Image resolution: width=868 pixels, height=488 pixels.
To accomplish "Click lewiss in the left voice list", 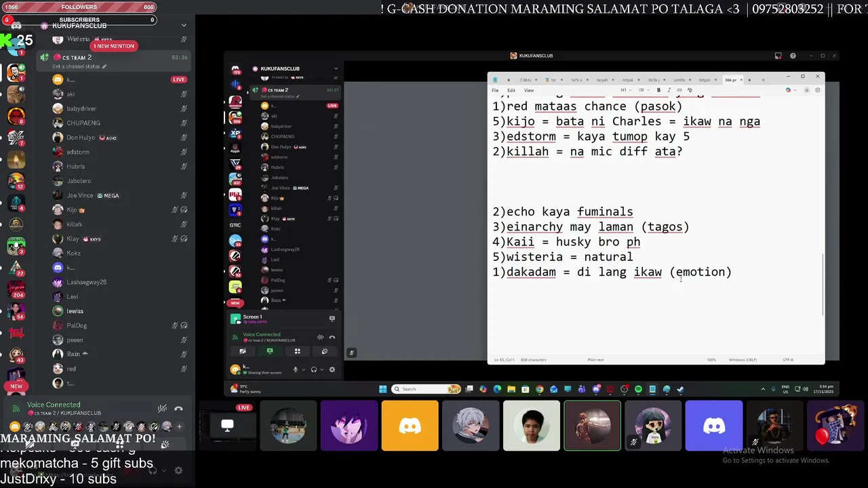I will coord(75,311).
